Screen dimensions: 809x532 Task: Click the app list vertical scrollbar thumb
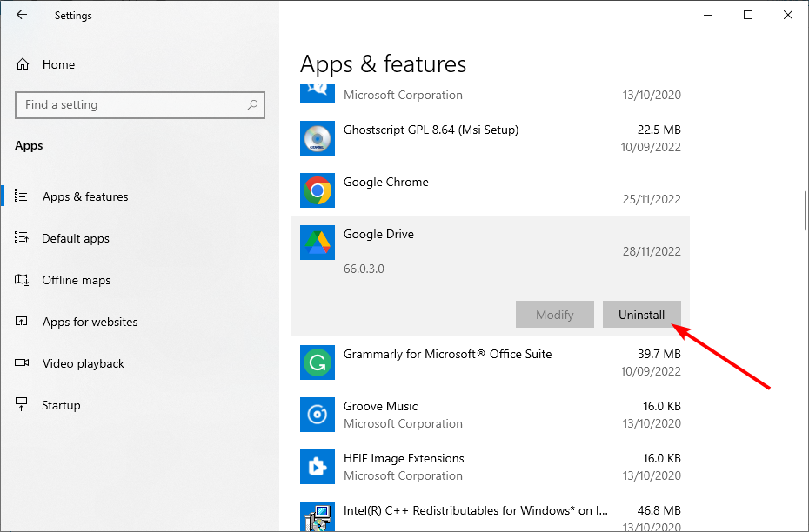(x=806, y=211)
